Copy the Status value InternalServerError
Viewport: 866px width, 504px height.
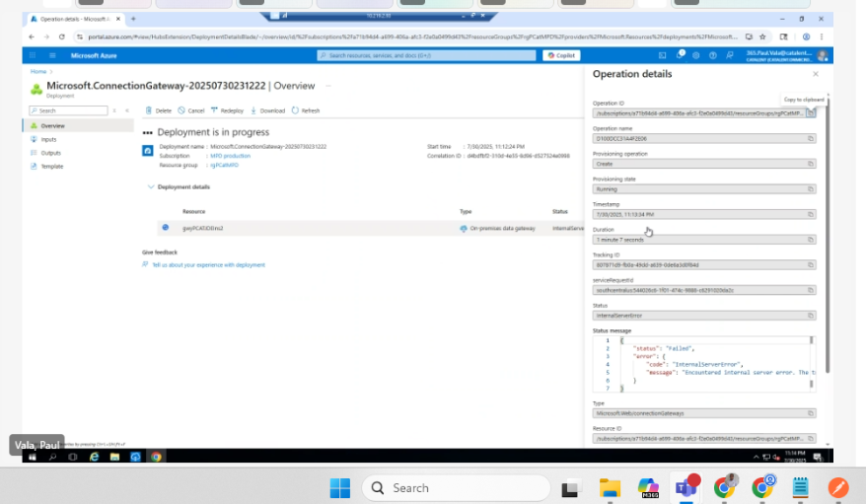(810, 316)
